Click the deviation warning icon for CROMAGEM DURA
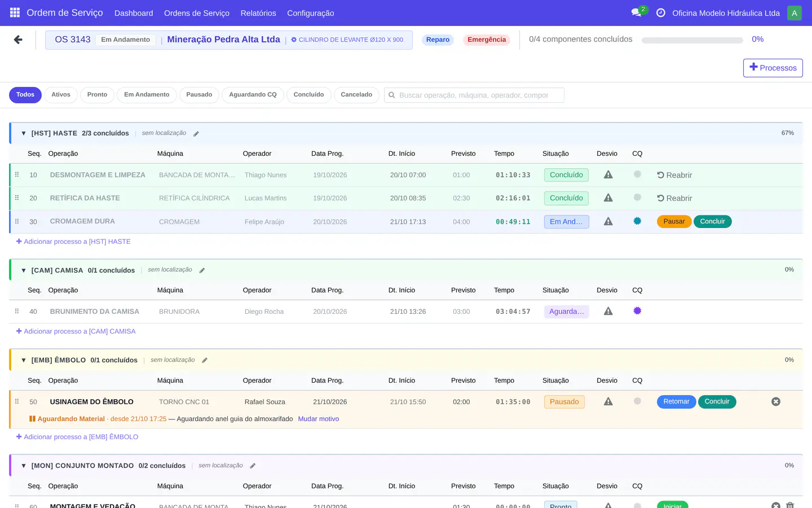 pos(608,221)
